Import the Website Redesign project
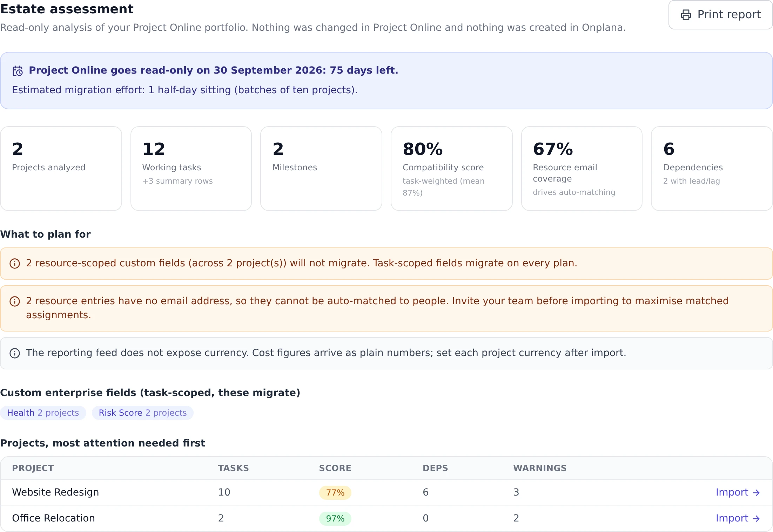 [x=738, y=492]
